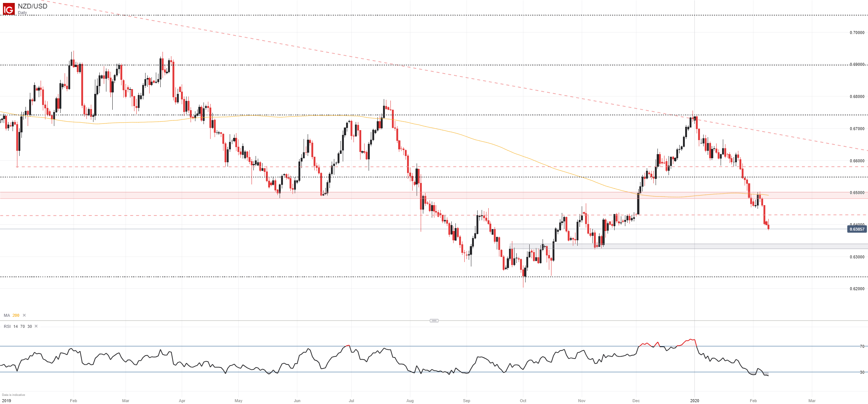
Task: Click the 0.68000 price axis label
Action: [x=857, y=96]
